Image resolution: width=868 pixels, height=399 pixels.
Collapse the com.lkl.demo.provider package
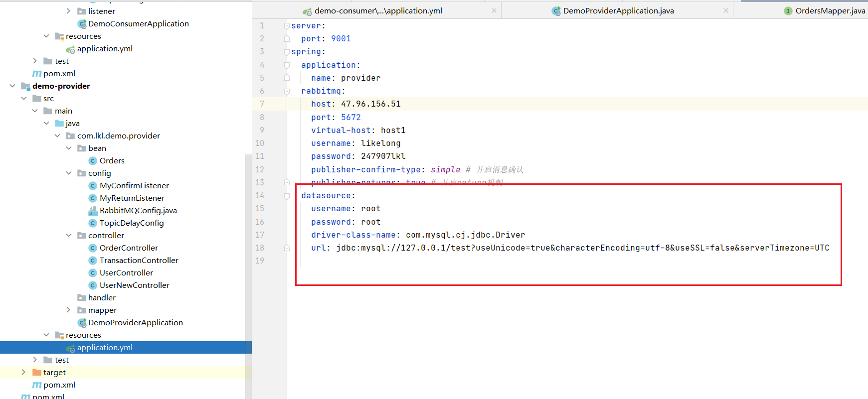pyautogui.click(x=57, y=136)
